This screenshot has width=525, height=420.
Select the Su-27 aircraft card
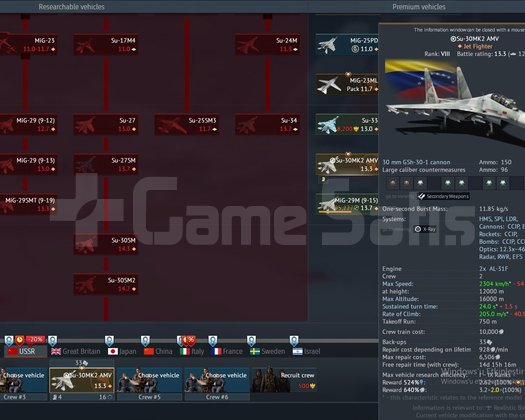tap(106, 124)
